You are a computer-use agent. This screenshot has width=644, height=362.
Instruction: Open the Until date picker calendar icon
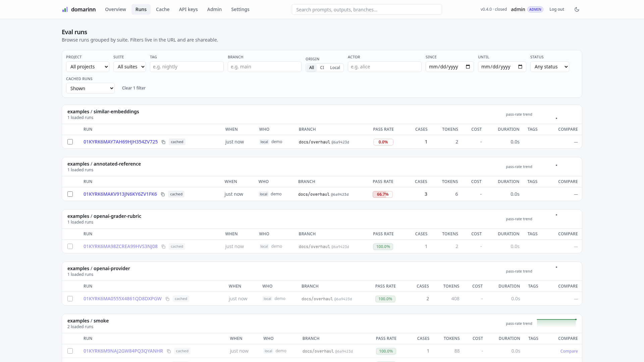click(x=520, y=67)
